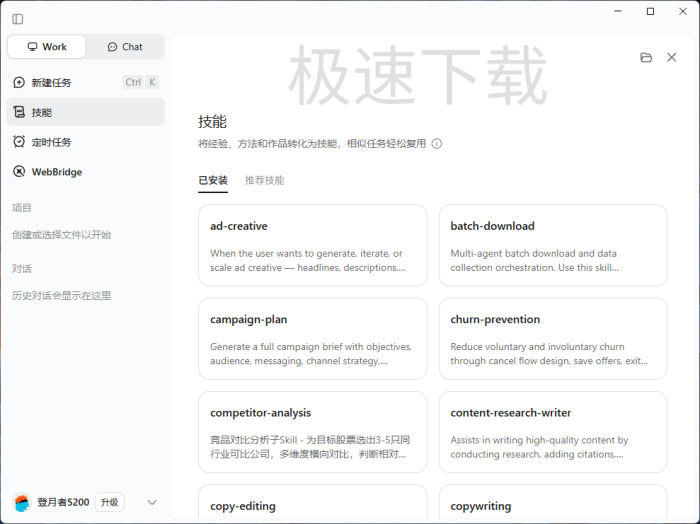Toggle the sidebar collapse icon
Screen dimensions: 700x524
tap(18, 19)
